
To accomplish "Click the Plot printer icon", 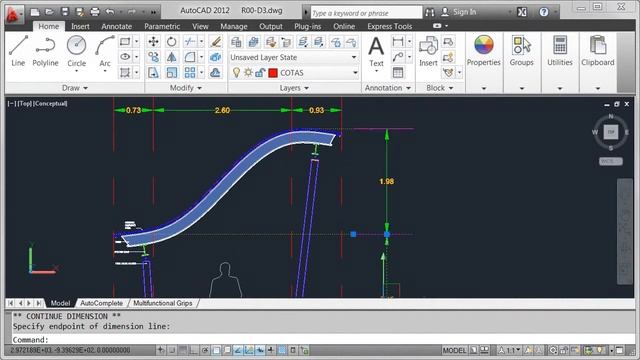I will tap(95, 12).
